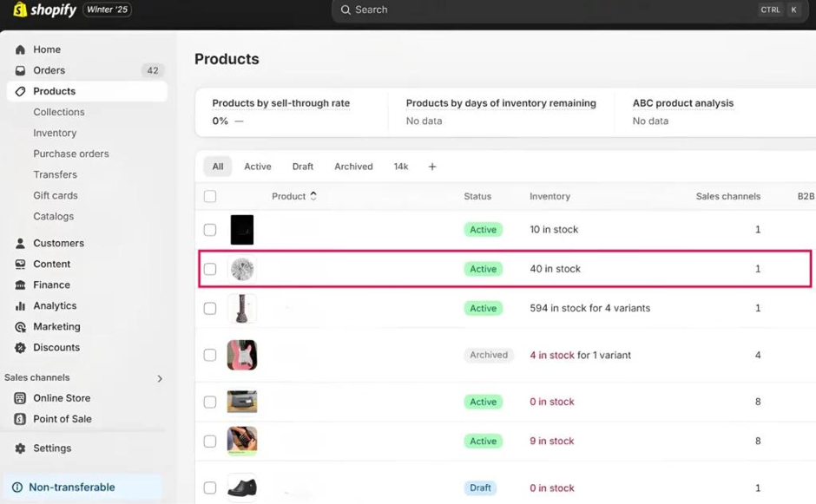Viewport: 816px width, 504px height.
Task: Add a new view with plus icon
Action: coord(432,167)
